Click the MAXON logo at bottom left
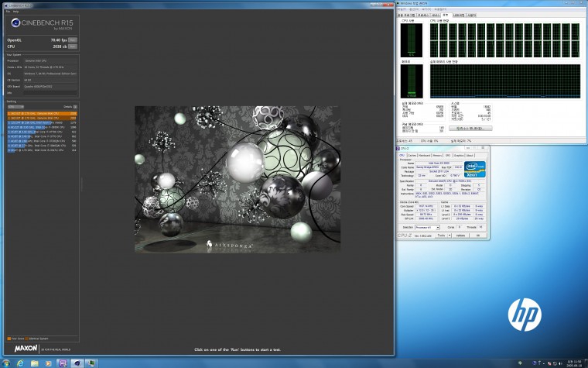Viewport: 588px width, 368px height. tap(26, 349)
